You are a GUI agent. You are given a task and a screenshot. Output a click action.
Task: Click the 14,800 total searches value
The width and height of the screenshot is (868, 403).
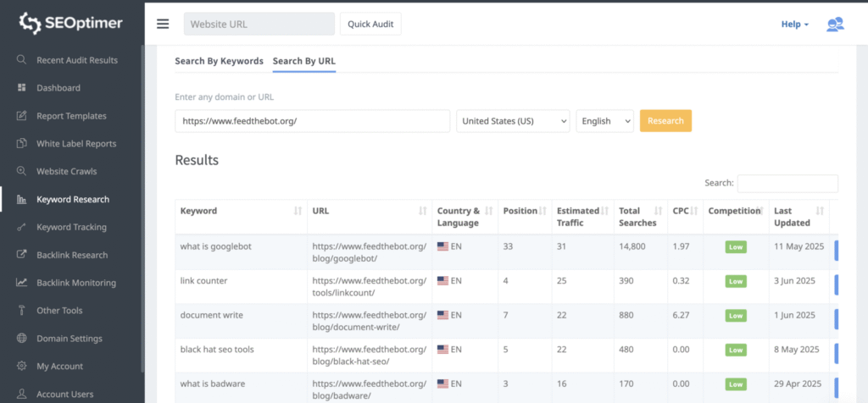(632, 246)
